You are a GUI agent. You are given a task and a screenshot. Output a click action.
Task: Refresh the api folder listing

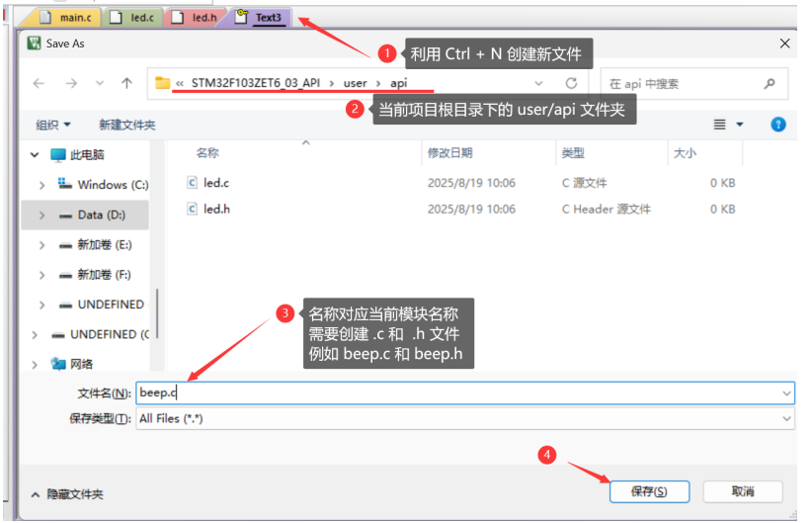[x=571, y=83]
